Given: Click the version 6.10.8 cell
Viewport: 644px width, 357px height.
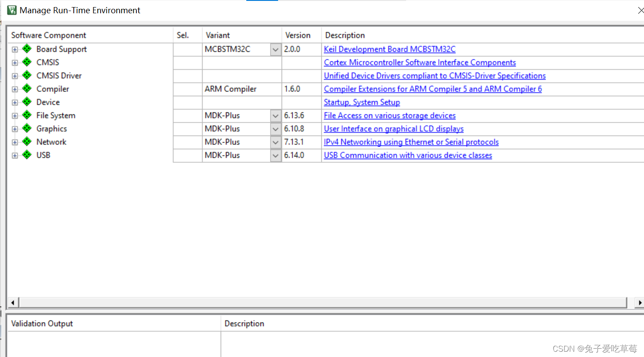Looking at the screenshot, I should click(x=301, y=129).
